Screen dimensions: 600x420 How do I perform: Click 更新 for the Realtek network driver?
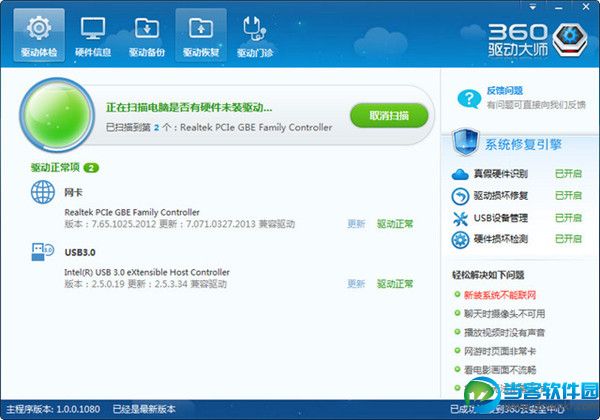coord(356,224)
